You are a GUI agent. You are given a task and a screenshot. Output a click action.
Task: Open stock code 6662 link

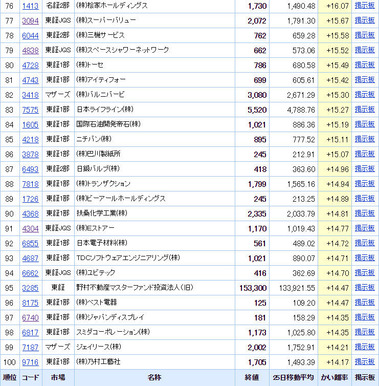click(x=30, y=273)
